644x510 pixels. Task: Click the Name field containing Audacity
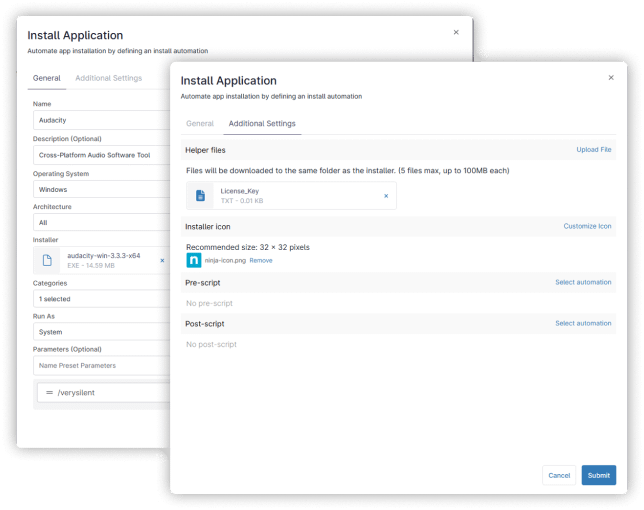tap(101, 120)
